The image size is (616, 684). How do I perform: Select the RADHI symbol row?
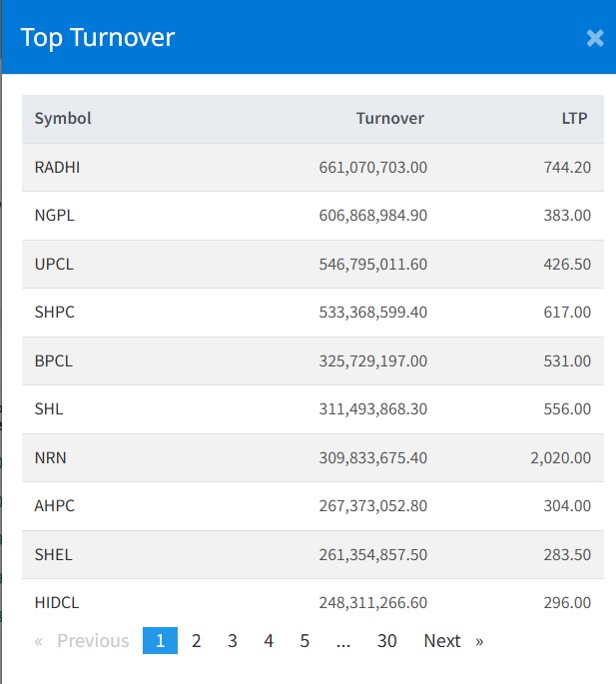tap(57, 168)
